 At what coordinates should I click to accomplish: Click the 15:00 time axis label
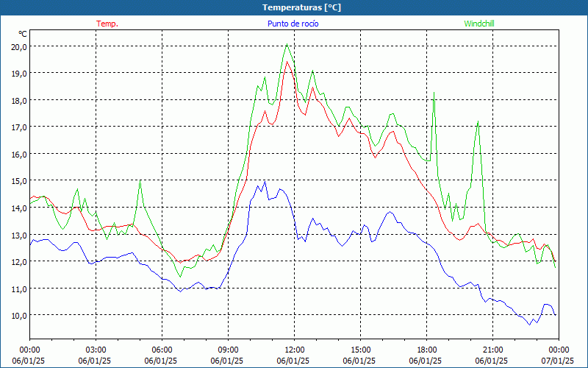click(360, 350)
